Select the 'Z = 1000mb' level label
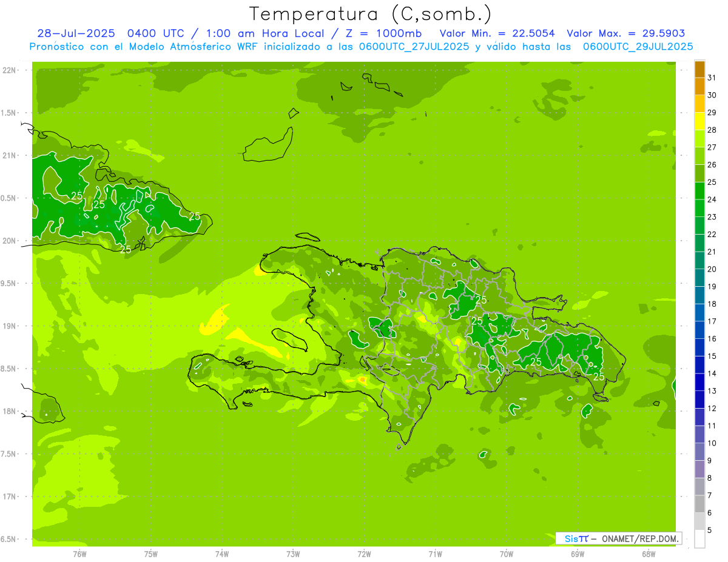 point(384,33)
